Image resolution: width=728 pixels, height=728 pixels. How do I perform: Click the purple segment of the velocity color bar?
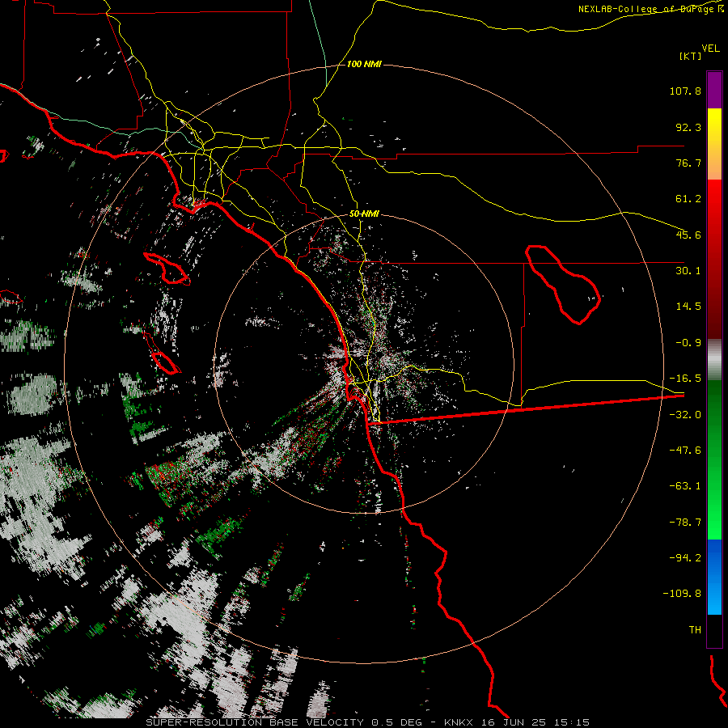click(x=714, y=90)
